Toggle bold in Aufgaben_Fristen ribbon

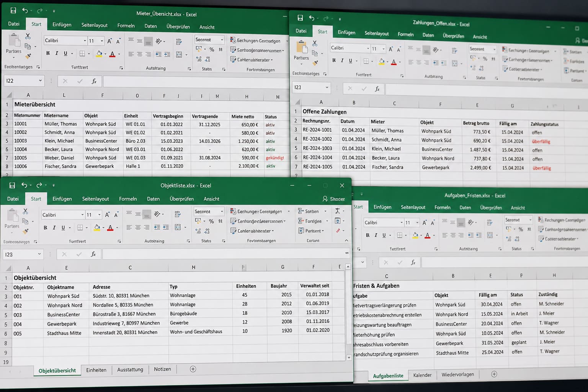[x=367, y=235]
